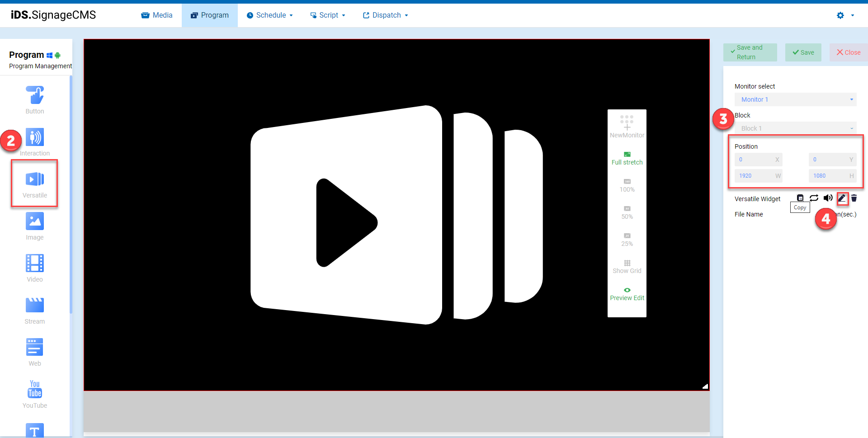Copy the Versatile Widget
Image resolution: width=868 pixels, height=438 pixels.
[x=800, y=198]
